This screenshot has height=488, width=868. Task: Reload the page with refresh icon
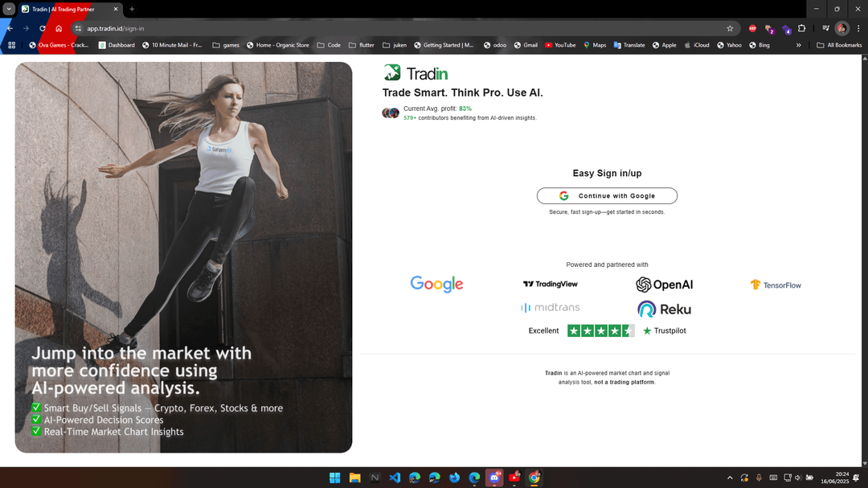click(42, 28)
